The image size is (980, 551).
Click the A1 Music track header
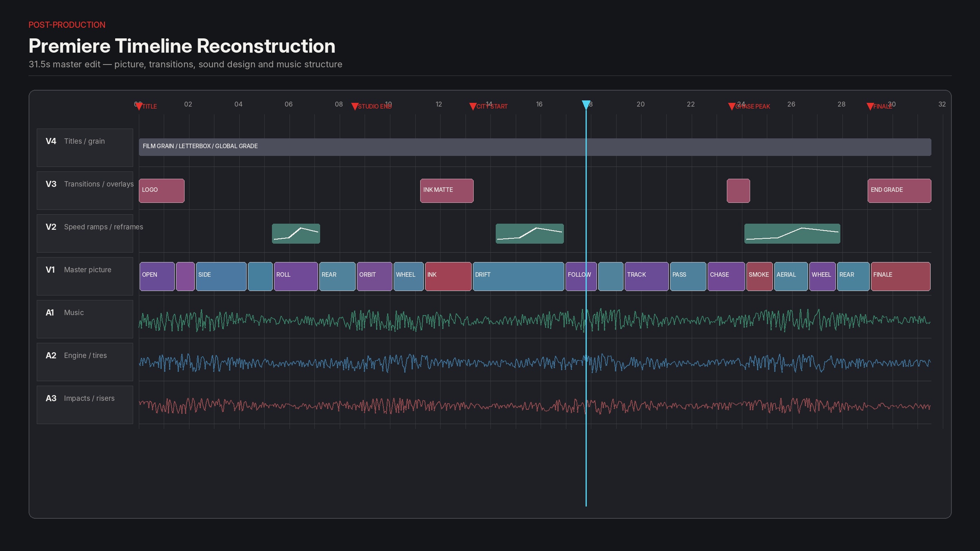click(x=85, y=319)
